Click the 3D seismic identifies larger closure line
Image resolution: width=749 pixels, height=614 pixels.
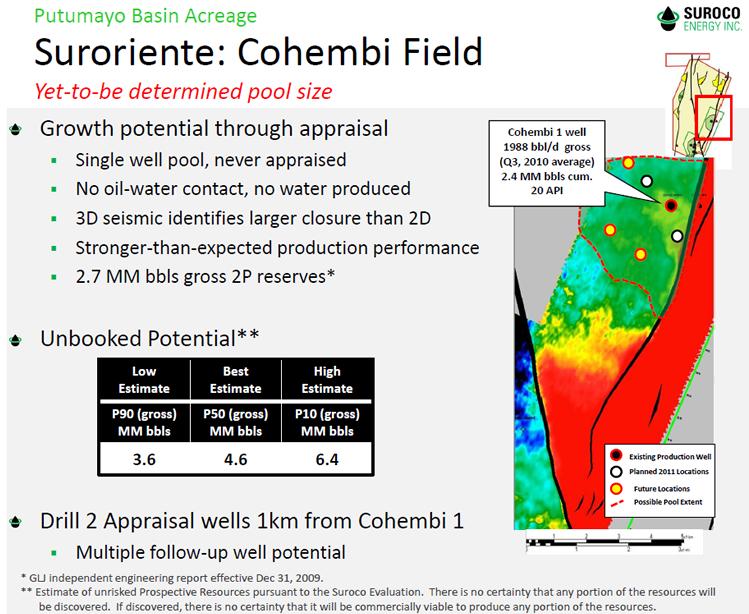(x=253, y=218)
